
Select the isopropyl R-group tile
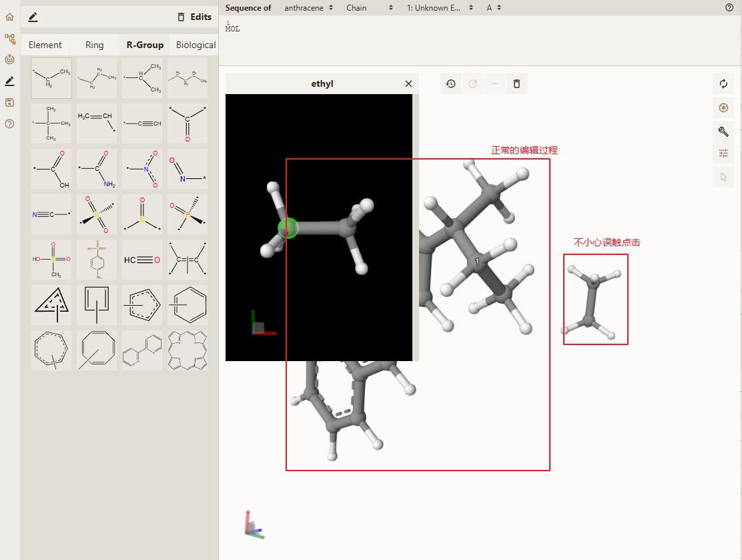click(142, 78)
